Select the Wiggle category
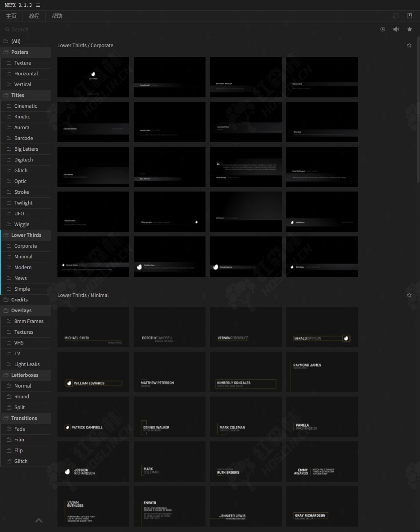Image resolution: width=420 pixels, height=532 pixels. pos(26,225)
